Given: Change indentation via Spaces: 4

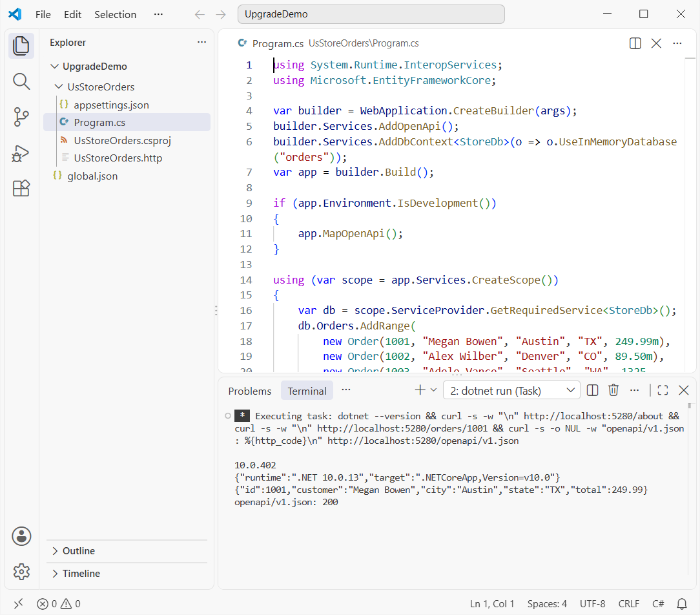Looking at the screenshot, I should [547, 604].
